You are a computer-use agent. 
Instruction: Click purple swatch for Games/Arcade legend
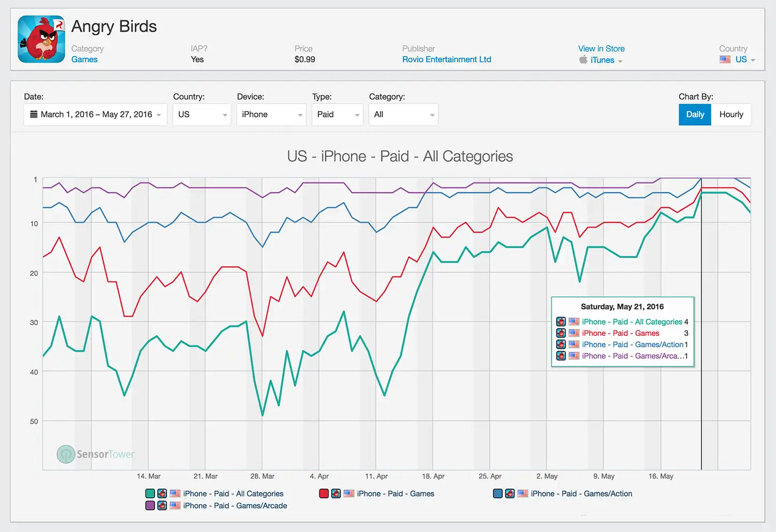tap(150, 505)
